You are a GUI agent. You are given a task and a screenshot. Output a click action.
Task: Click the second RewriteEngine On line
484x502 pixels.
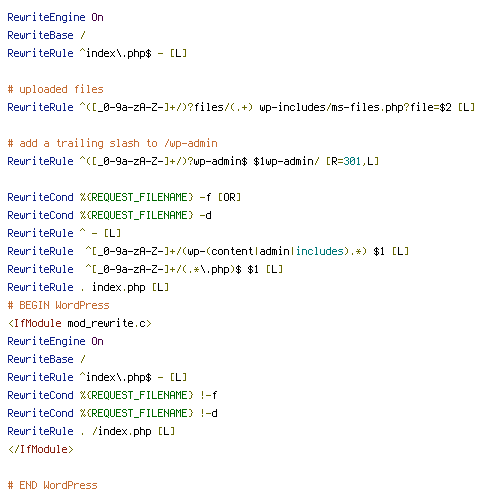(x=55, y=341)
